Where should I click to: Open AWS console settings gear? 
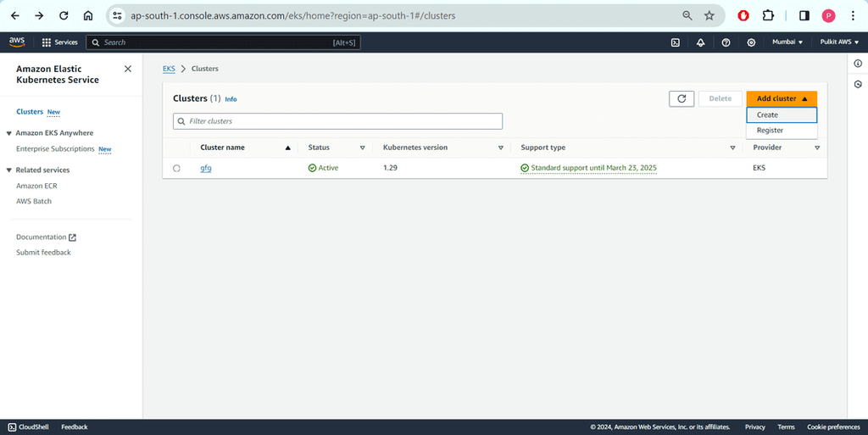point(751,42)
